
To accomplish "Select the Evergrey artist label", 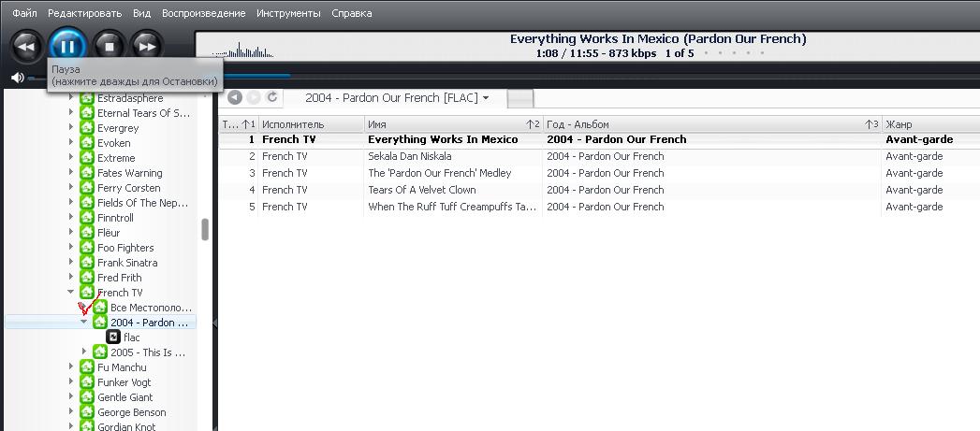I will (118, 128).
